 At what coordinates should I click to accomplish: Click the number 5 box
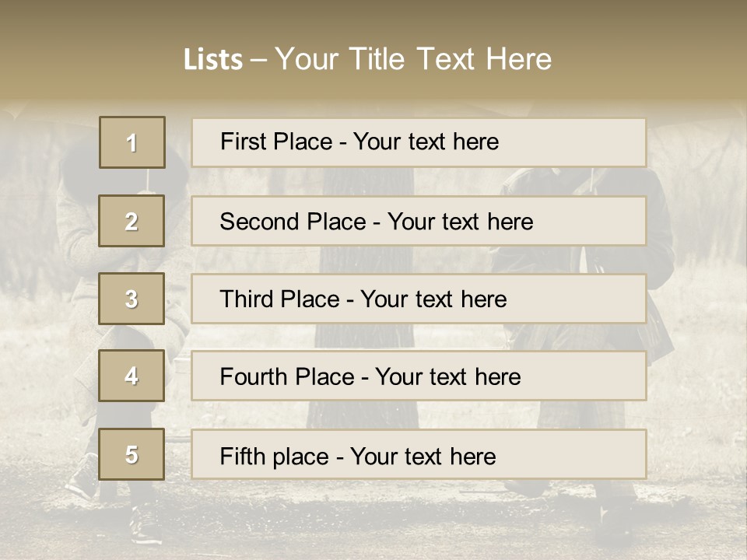(132, 454)
